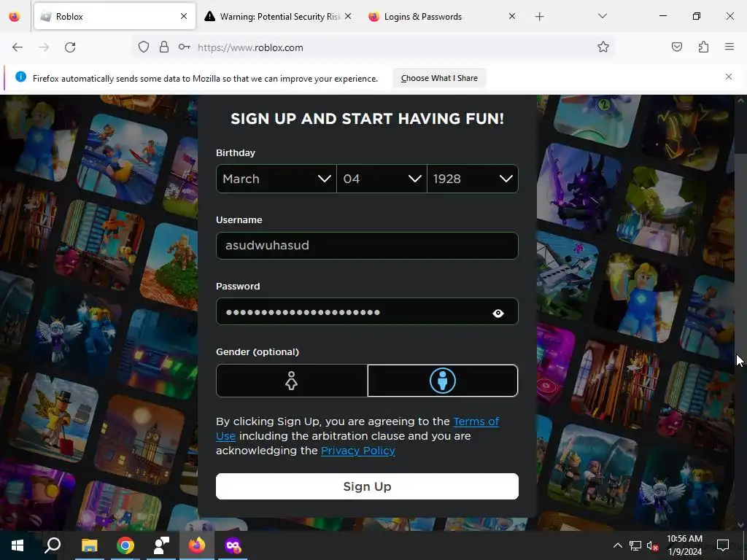
Task: Click the muted volume tray icon
Action: [653, 545]
